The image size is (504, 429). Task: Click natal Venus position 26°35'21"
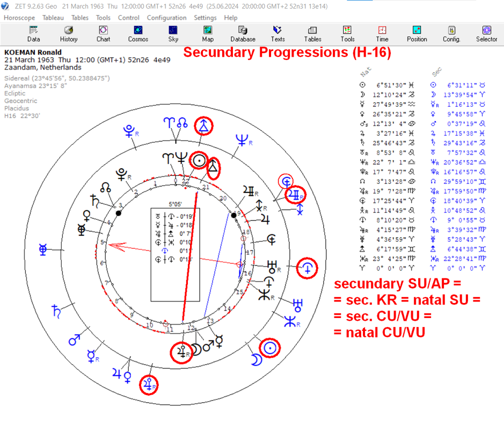coord(389,114)
